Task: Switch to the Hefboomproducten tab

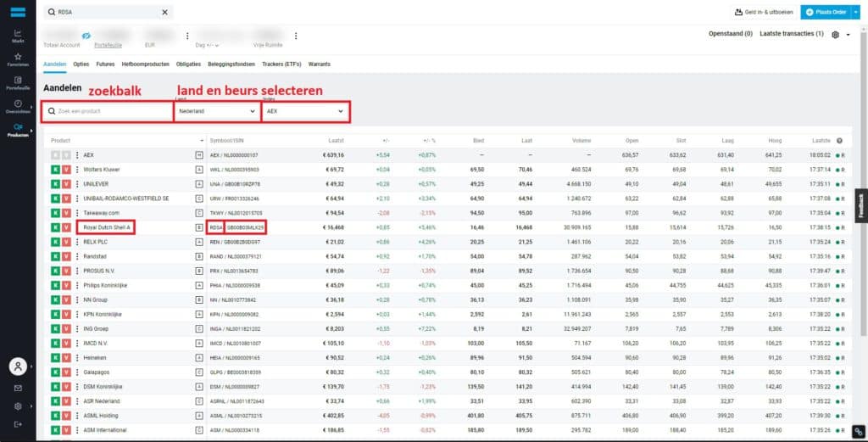Action: coord(146,64)
